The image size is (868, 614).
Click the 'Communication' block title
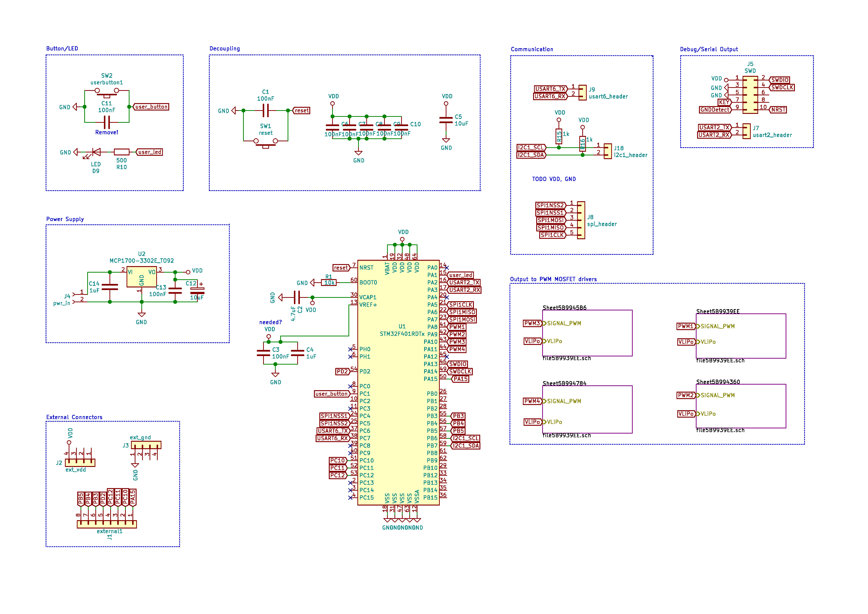pos(532,49)
